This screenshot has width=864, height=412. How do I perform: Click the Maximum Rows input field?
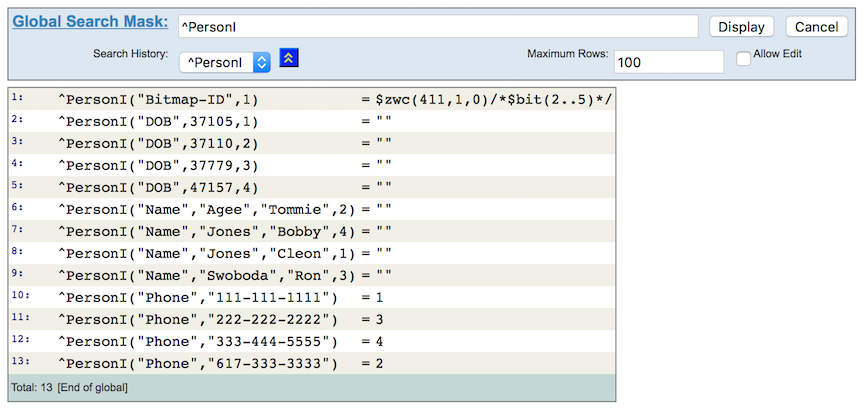(668, 62)
